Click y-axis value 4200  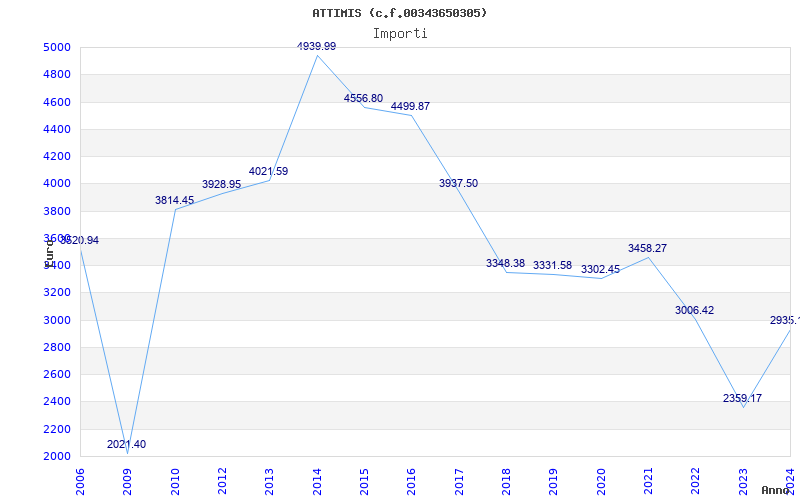click(57, 156)
